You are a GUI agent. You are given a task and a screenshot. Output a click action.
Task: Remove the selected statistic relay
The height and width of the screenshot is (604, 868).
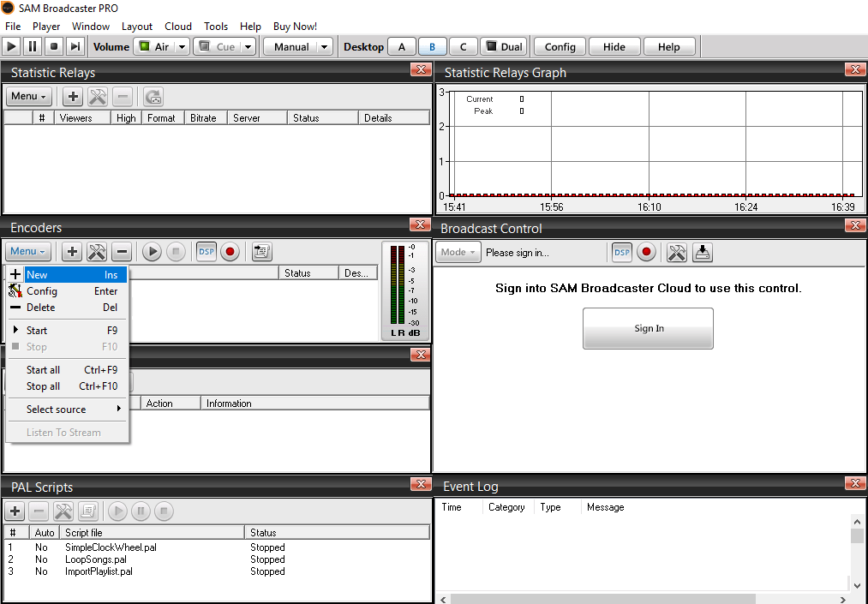tap(123, 96)
